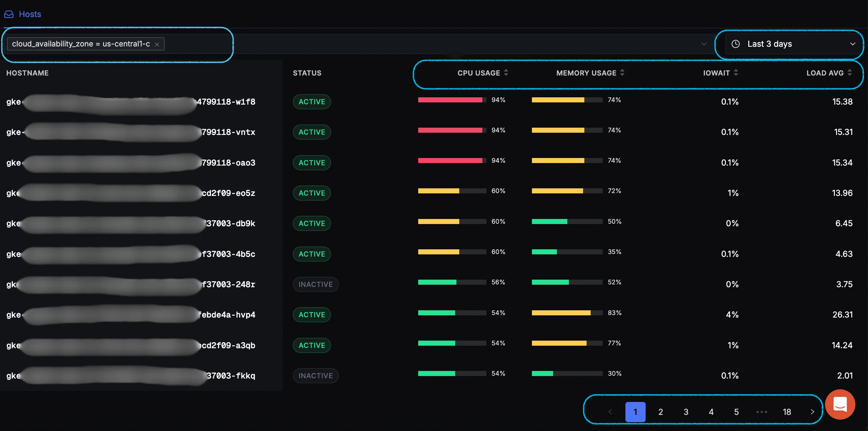
Task: Click the clock icon in time picker
Action: coord(736,44)
